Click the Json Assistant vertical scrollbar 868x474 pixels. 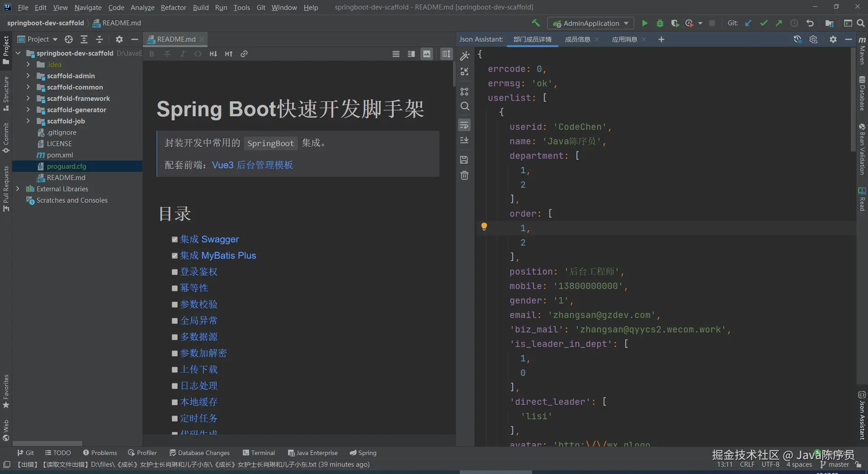[x=853, y=100]
